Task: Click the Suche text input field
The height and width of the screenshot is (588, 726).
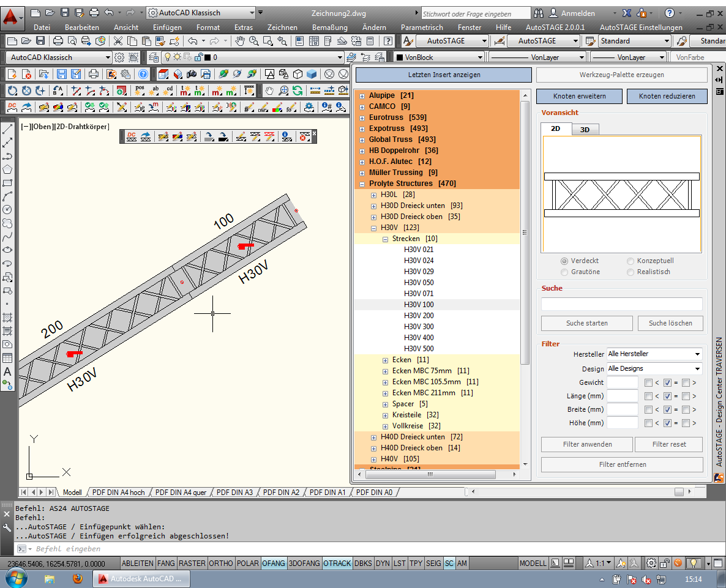Action: (621, 304)
